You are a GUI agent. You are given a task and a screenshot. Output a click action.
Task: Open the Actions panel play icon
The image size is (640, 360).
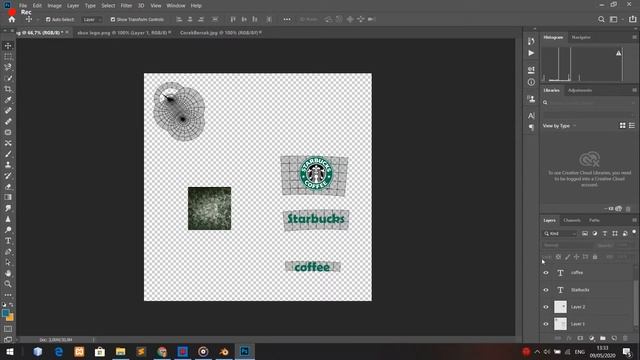pos(531,53)
